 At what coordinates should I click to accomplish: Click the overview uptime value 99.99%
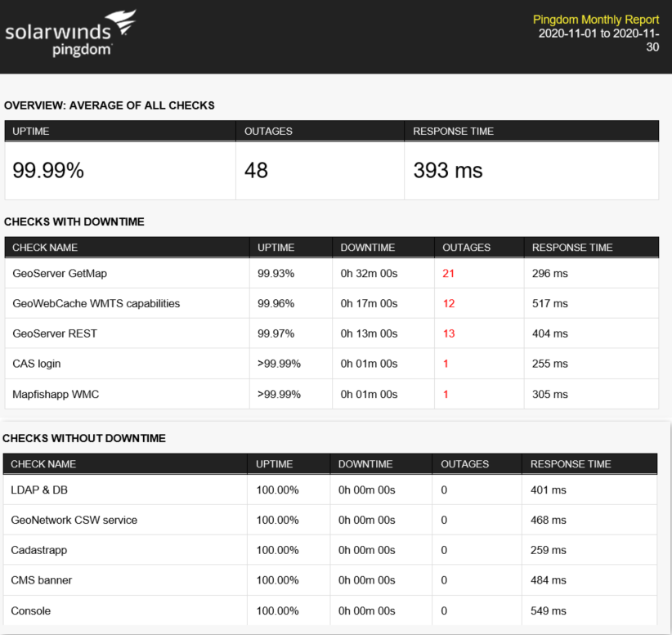coord(48,170)
